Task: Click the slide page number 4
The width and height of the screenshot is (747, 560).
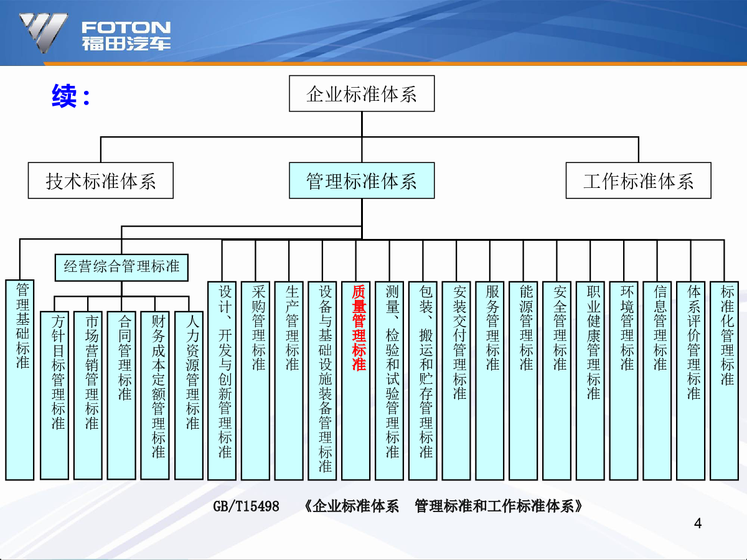Action: (697, 524)
